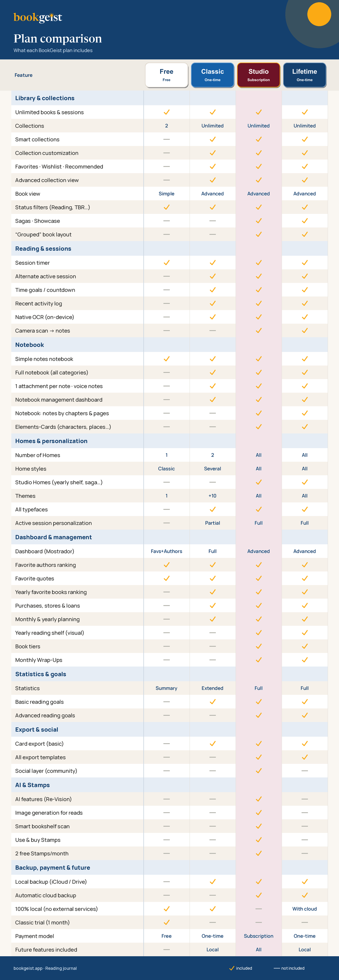
Task: Select the Lifetime One-time plan card
Action: pos(305,75)
